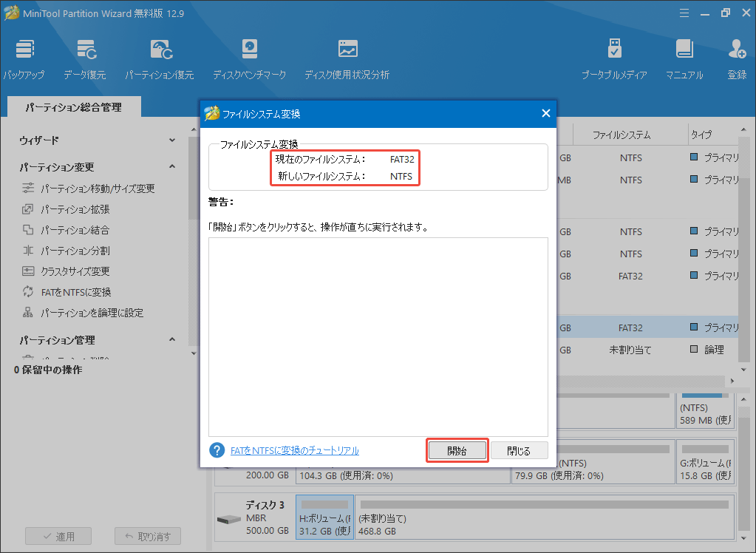Select the 未割り当て 論理 partition row
The height and width of the screenshot is (553, 756).
647,350
